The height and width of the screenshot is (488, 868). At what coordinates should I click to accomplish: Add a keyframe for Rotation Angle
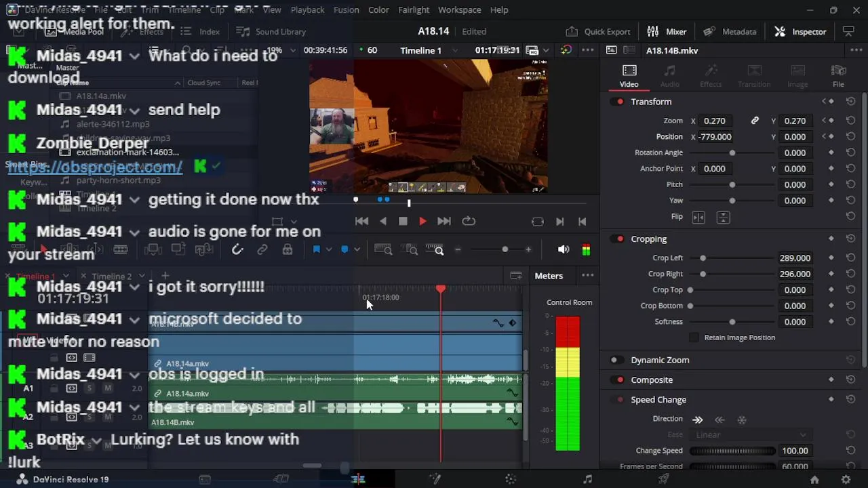pos(831,152)
